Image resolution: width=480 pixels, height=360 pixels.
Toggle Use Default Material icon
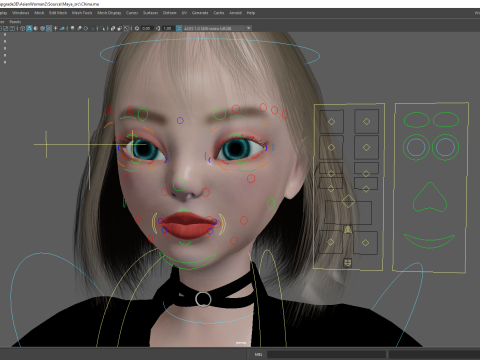click(36, 29)
